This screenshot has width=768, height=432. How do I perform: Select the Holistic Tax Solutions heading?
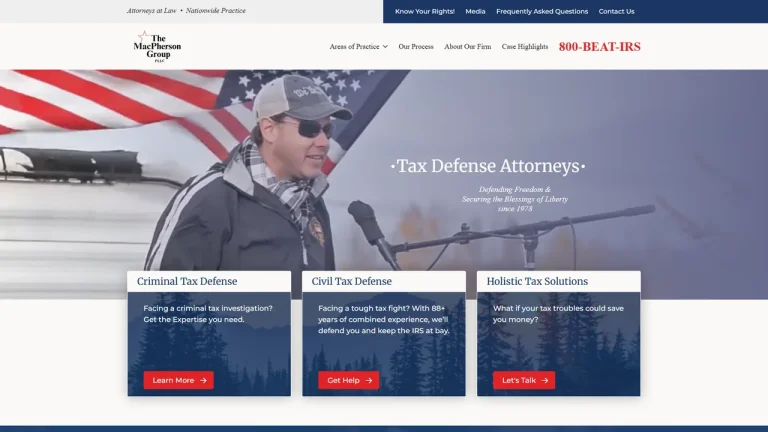point(537,281)
